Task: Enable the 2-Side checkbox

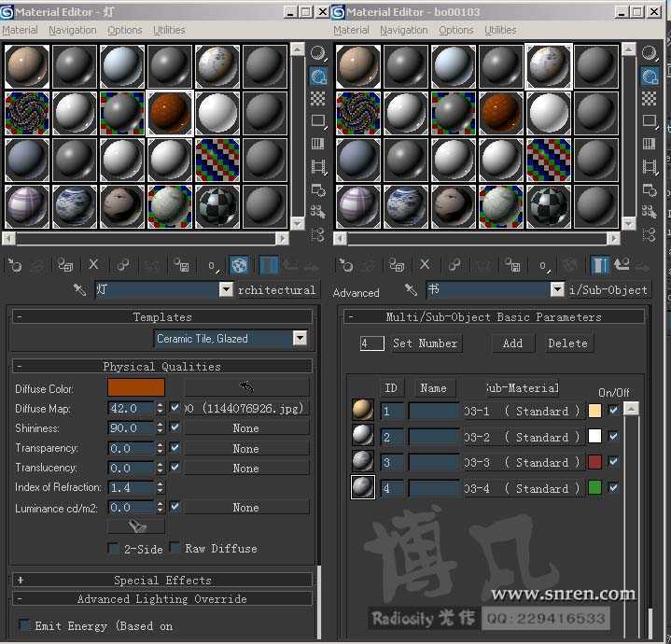Action: [x=114, y=549]
